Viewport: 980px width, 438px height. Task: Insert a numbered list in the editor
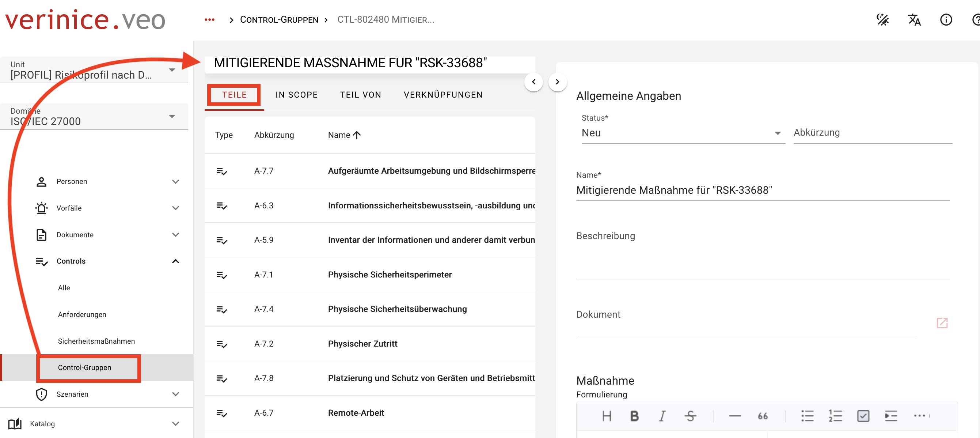click(x=835, y=416)
